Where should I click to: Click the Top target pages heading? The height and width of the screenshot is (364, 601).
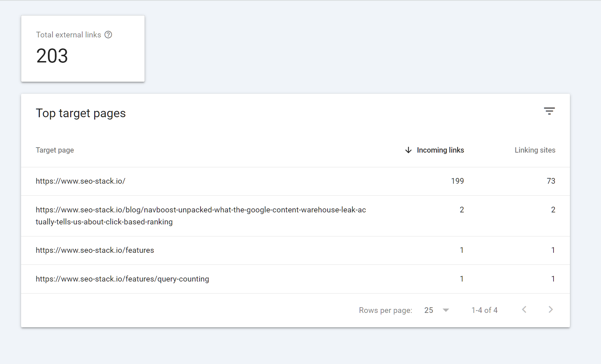[x=81, y=113]
